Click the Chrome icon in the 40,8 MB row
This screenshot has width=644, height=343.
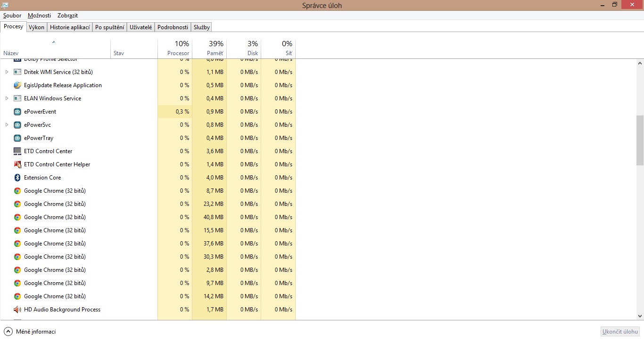[x=17, y=217]
